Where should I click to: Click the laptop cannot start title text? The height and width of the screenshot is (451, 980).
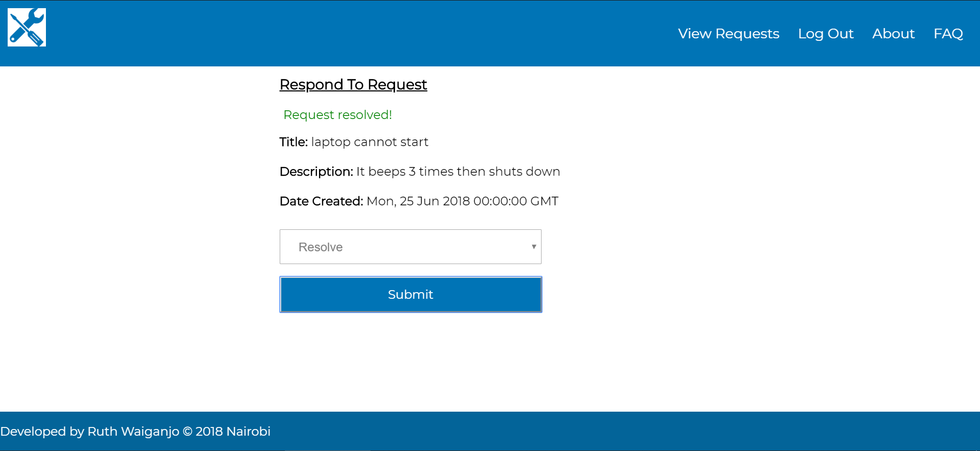click(370, 142)
